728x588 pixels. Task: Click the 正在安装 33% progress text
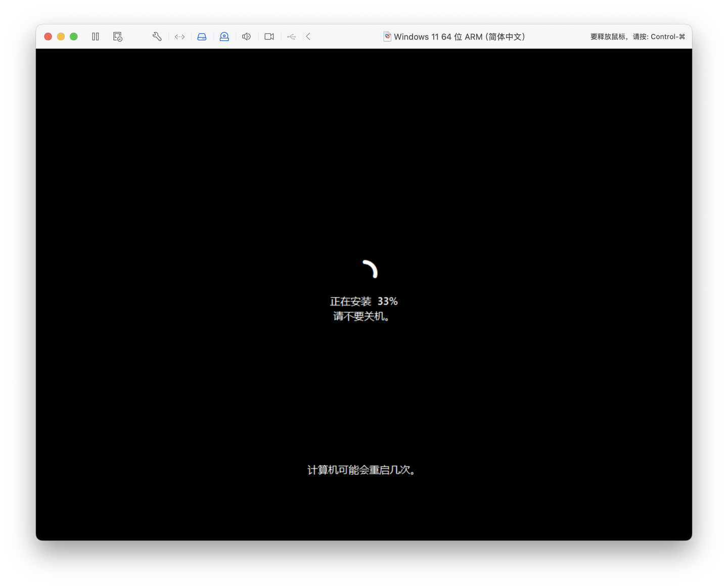point(364,302)
